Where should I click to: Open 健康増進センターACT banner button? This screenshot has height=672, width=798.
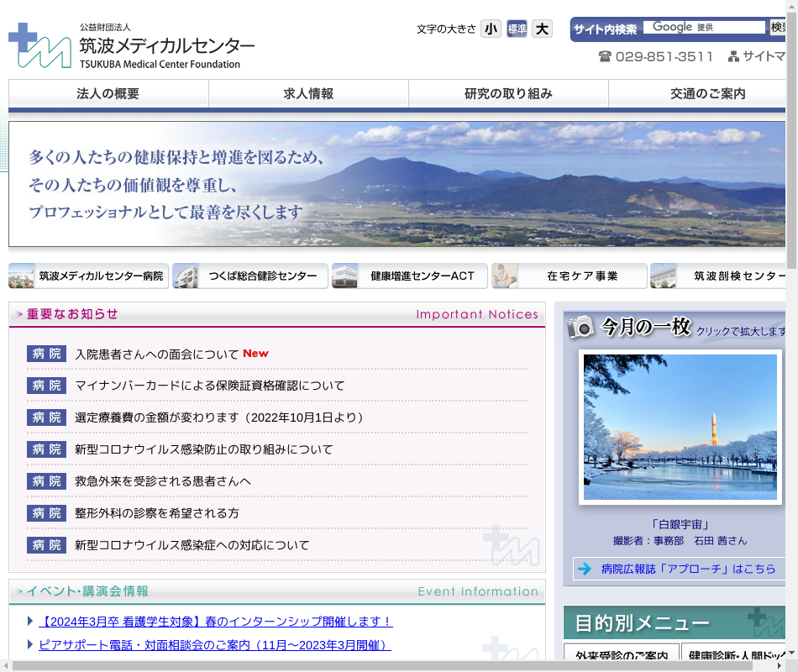pyautogui.click(x=410, y=276)
